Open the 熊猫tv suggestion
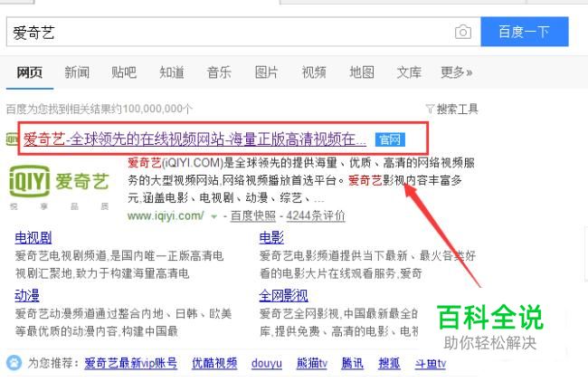588x382 pixels. pos(311,363)
